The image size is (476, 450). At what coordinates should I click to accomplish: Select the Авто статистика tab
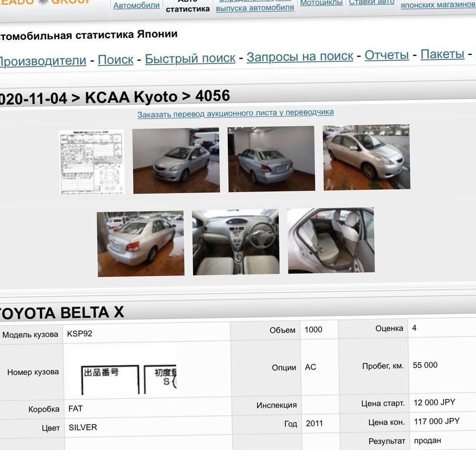pos(188,6)
